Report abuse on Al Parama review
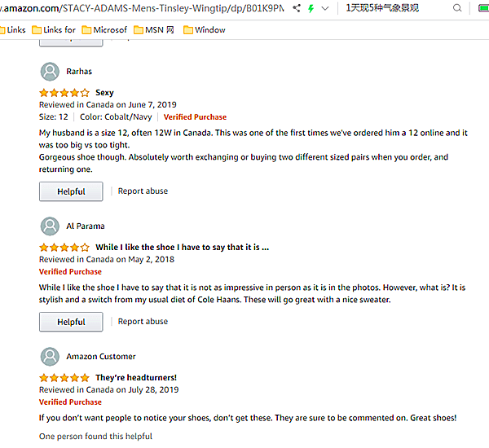This screenshot has width=489, height=448. pyautogui.click(x=143, y=322)
